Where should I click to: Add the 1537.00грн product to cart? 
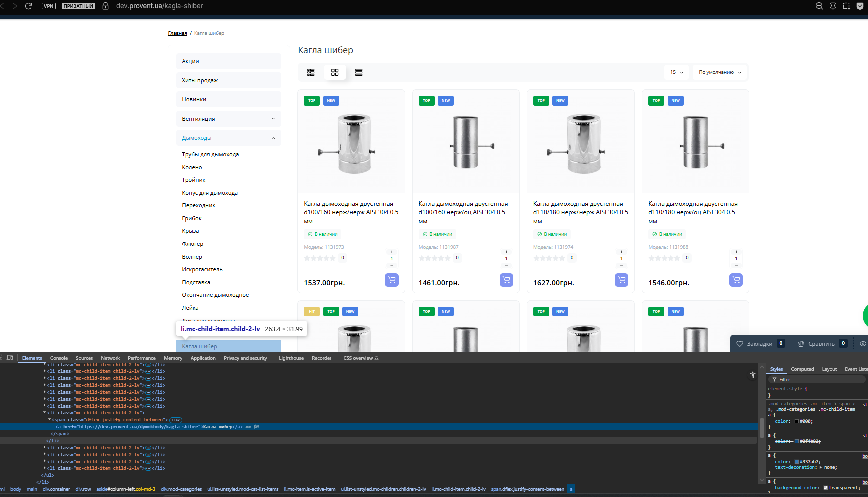392,280
